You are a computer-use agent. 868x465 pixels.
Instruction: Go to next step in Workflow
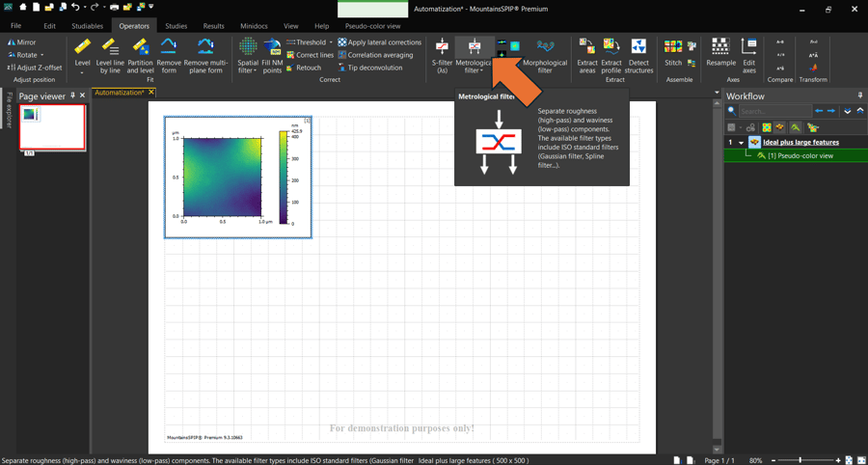coord(831,111)
